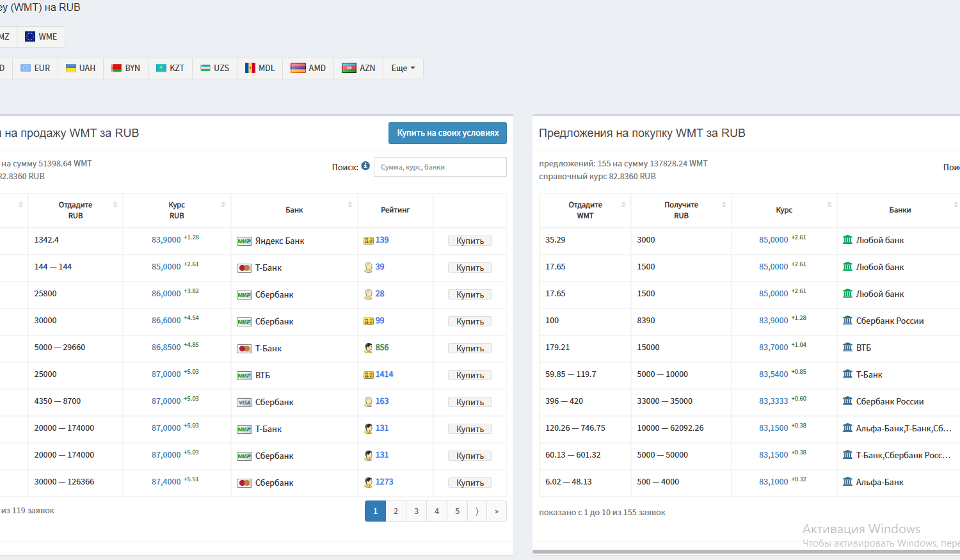The image size is (960, 560).
Task: Select the UZS currency tab
Action: click(215, 68)
